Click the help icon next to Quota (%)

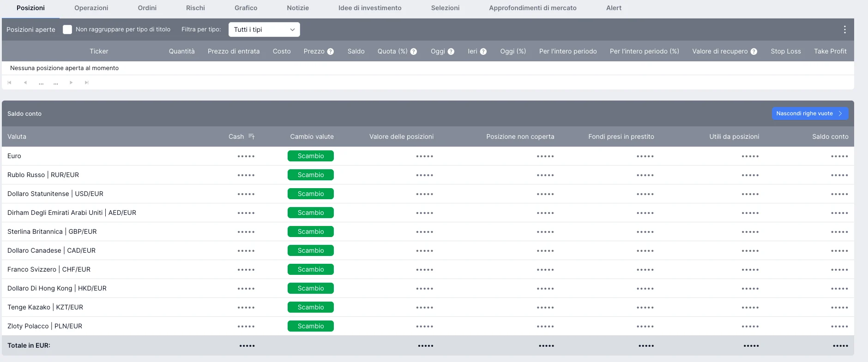[x=414, y=52]
